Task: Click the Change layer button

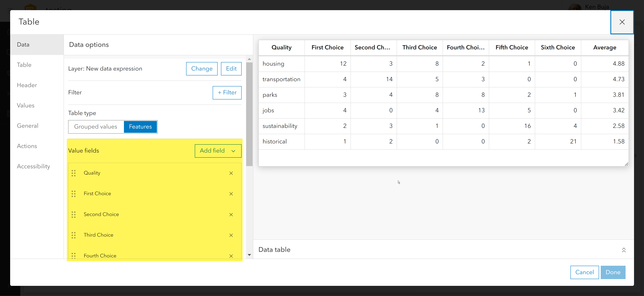Action: tap(202, 69)
